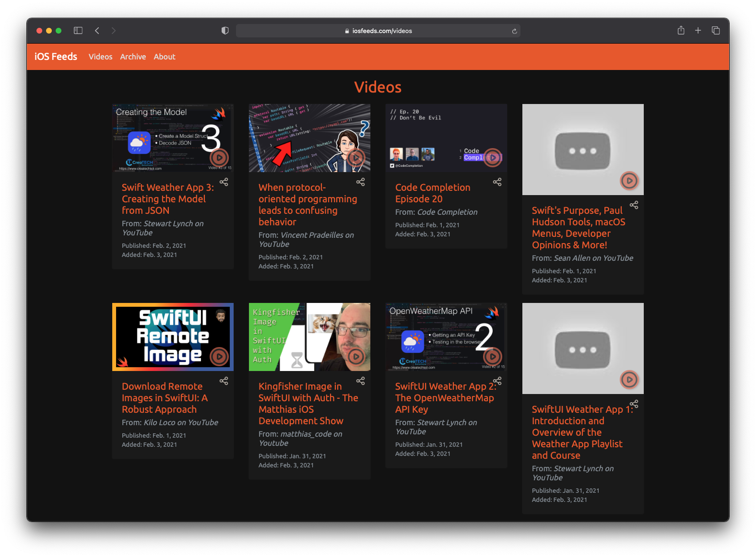The height and width of the screenshot is (557, 756).
Task: Open Code Completion Episode 20 title
Action: [x=433, y=193]
